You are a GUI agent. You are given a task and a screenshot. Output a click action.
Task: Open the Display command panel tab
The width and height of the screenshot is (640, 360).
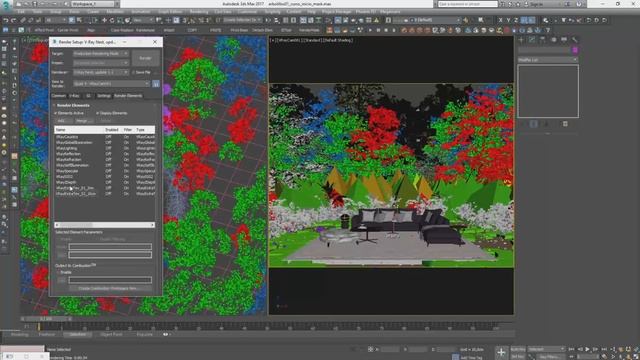[564, 40]
